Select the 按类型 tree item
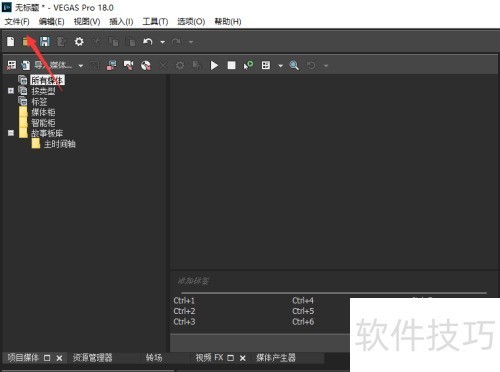The height and width of the screenshot is (372, 500). pos(43,91)
